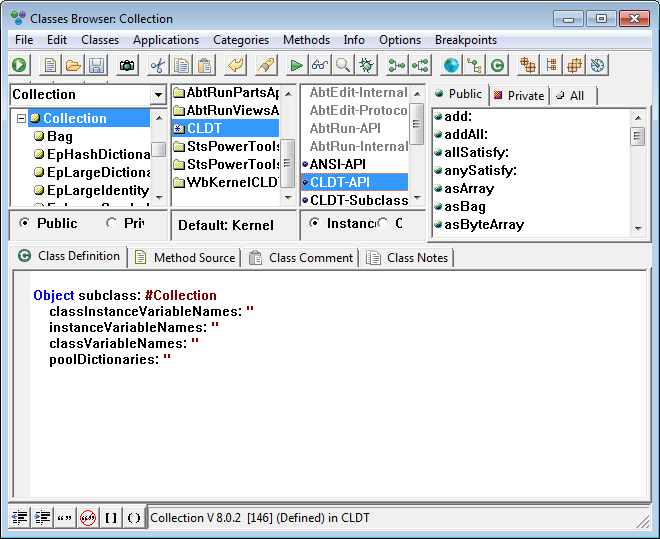Collapse the Collection tree node
Viewport: 660px width, 539px height.
coord(20,118)
